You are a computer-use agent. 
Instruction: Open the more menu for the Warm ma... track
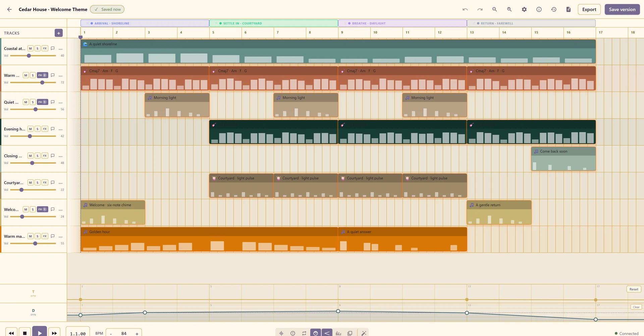60,236
